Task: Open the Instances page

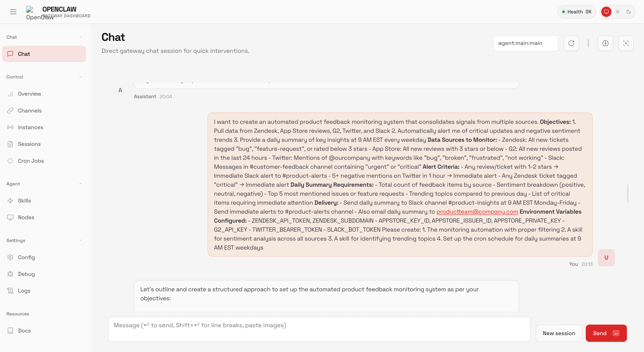Action: [x=31, y=127]
